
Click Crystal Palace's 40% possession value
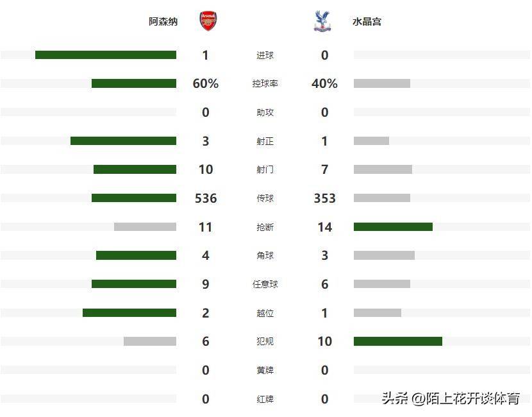pos(324,84)
